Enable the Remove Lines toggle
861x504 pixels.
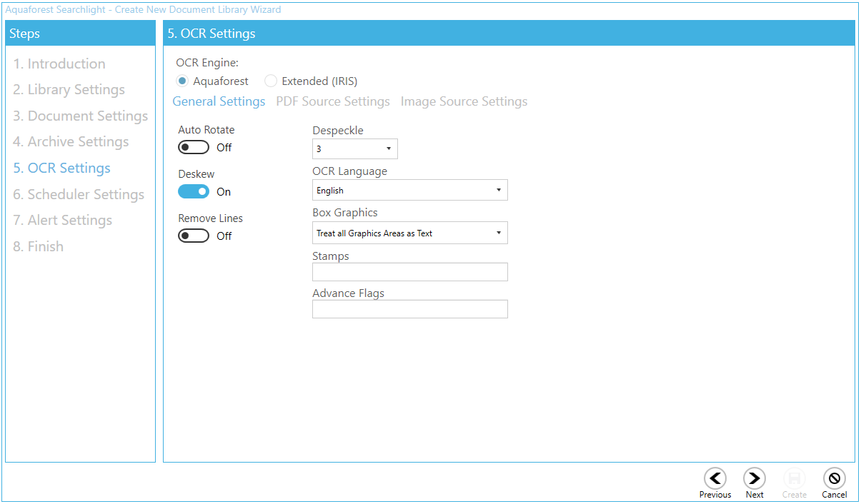pos(194,236)
